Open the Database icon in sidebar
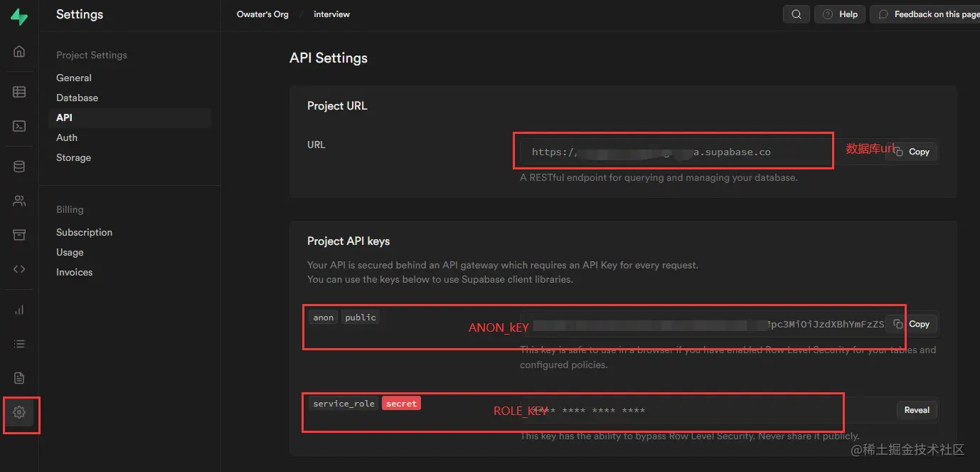The image size is (980, 472). click(x=19, y=167)
